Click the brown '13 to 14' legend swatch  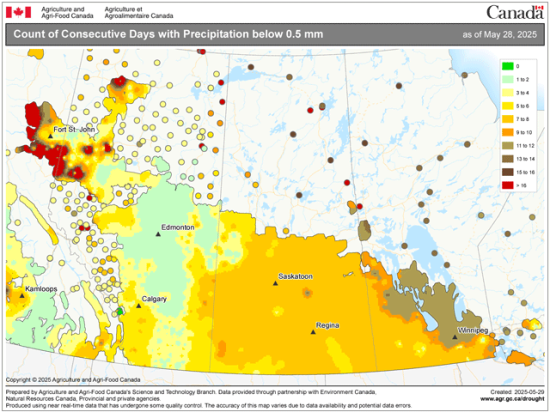point(508,159)
